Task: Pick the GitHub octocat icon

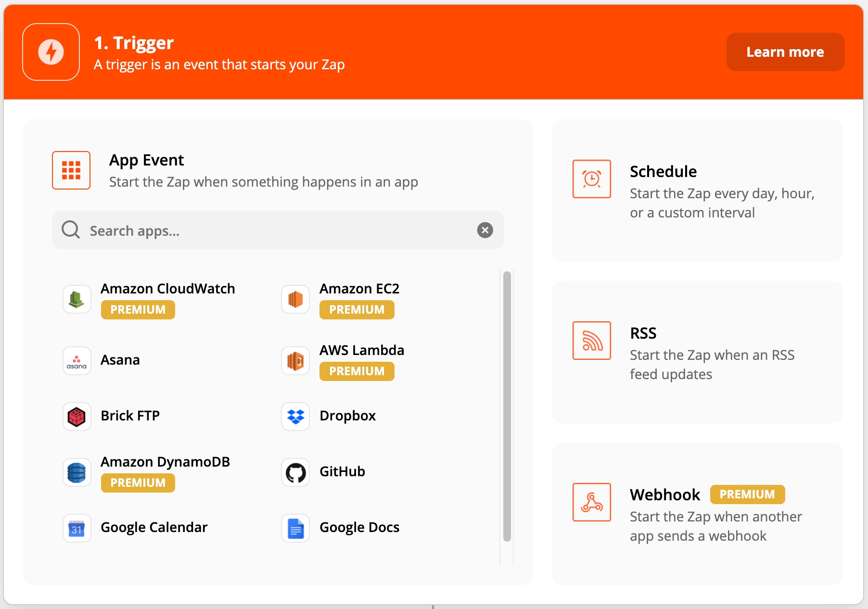Action: pos(295,472)
